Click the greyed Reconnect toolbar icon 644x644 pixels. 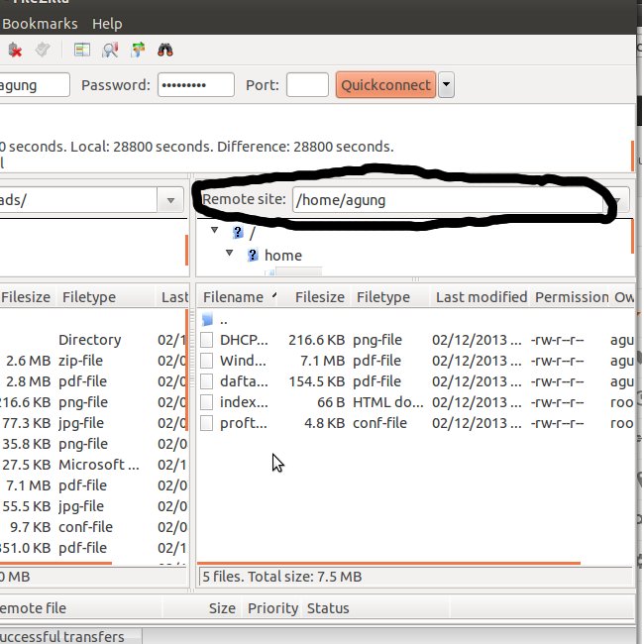tap(43, 51)
